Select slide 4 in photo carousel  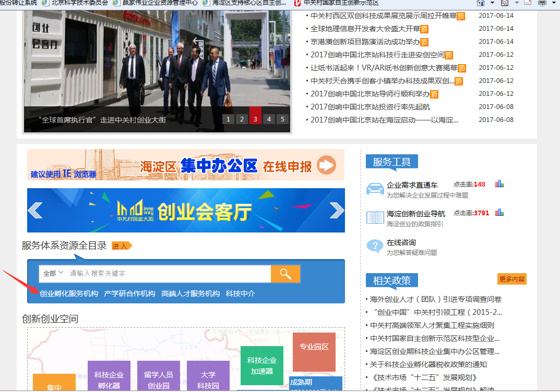coord(269,119)
